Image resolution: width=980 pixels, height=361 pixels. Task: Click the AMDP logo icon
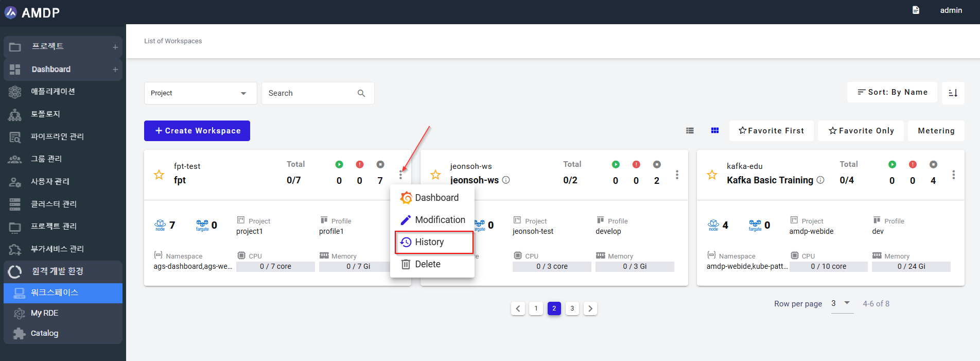click(x=11, y=12)
